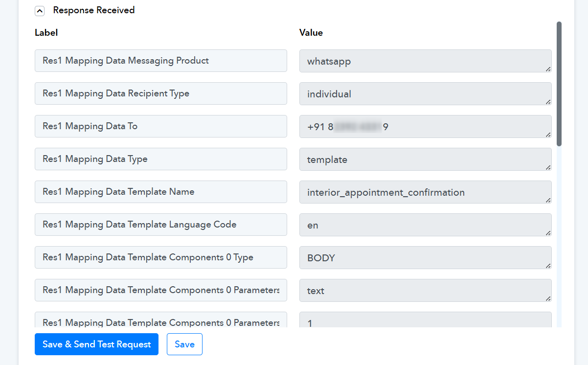Viewport: 588px width, 365px height.
Task: Click the +91 phone number value field
Action: click(426, 127)
